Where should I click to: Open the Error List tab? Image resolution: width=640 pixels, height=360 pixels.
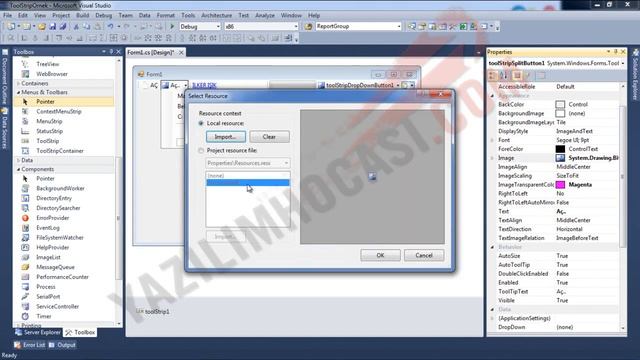click(30, 345)
